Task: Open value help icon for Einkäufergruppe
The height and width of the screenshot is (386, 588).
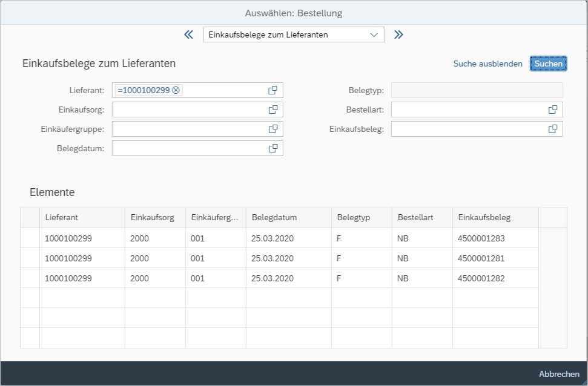Action: click(x=273, y=129)
